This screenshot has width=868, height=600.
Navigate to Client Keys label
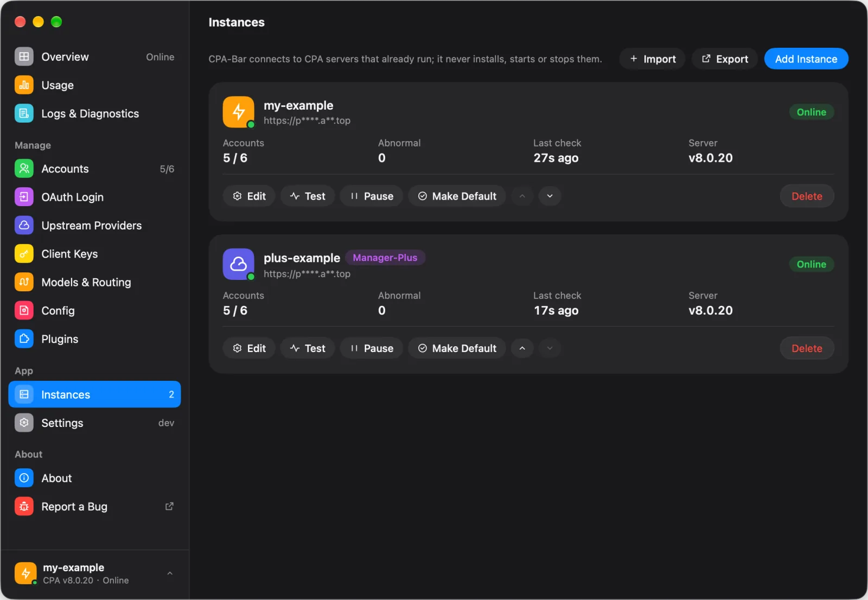coord(69,254)
